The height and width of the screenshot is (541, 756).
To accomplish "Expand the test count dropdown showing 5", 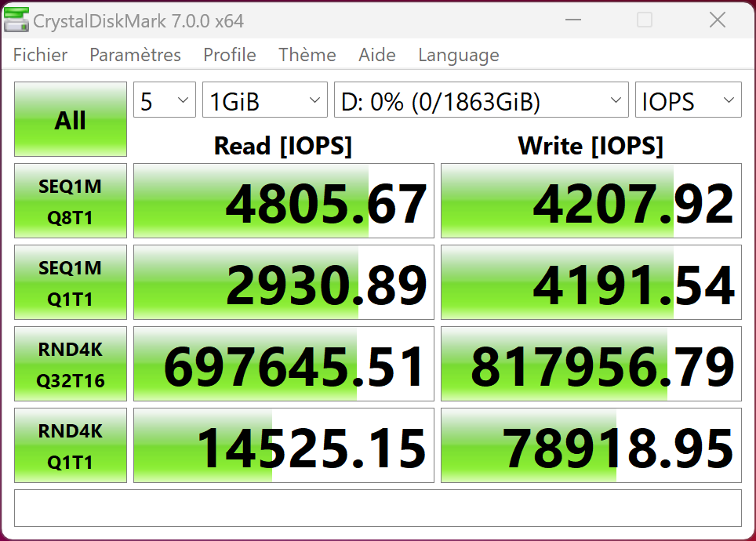I will pos(165,100).
